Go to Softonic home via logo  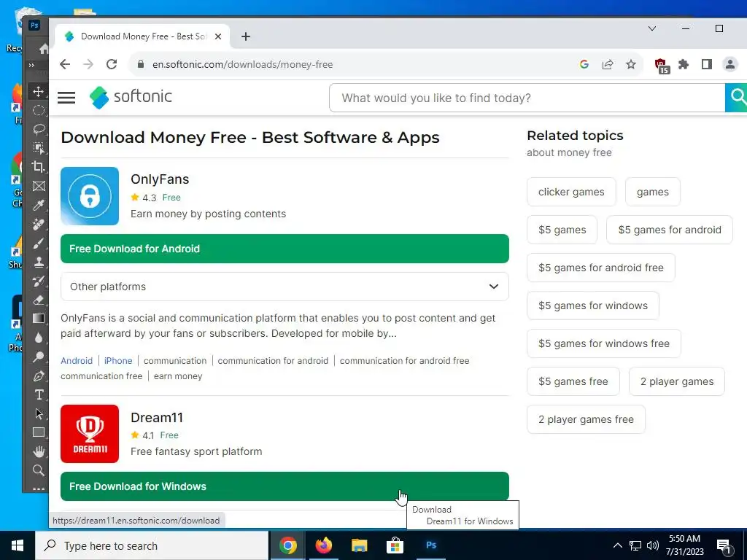coord(131,97)
